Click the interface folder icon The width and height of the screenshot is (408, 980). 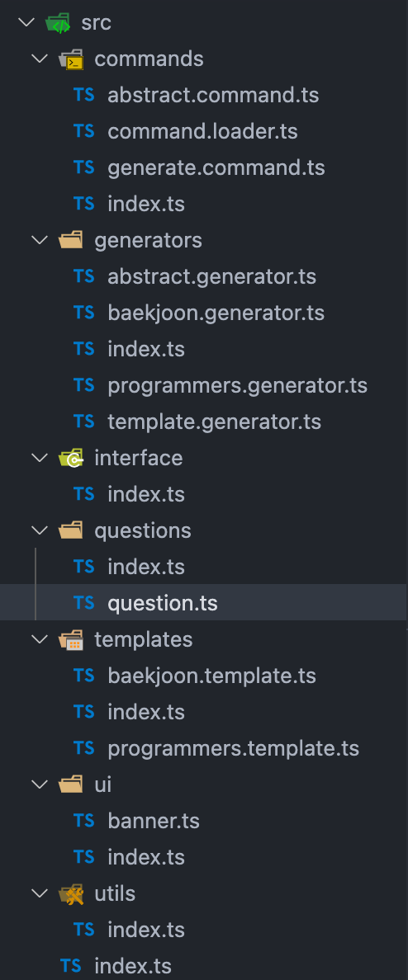pos(71,458)
